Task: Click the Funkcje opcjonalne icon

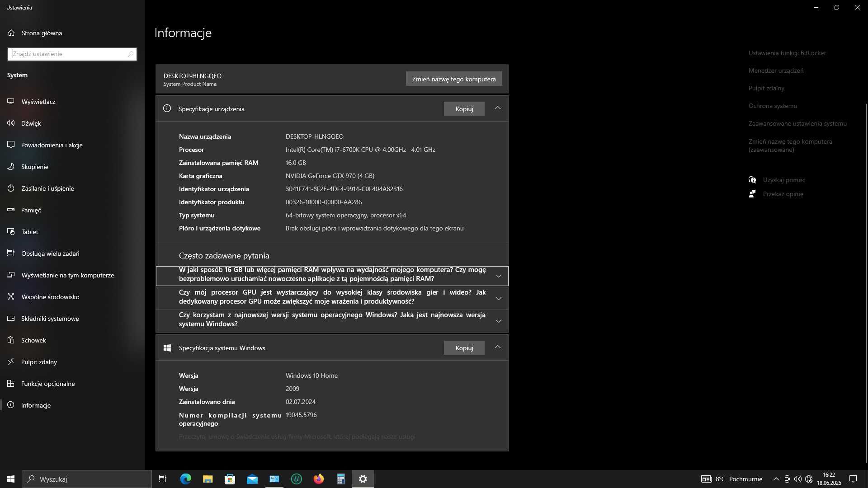Action: [x=11, y=384]
